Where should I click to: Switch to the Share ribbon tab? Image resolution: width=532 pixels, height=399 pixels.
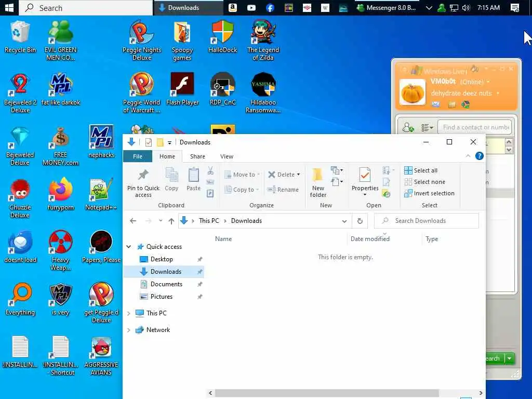[x=197, y=156]
